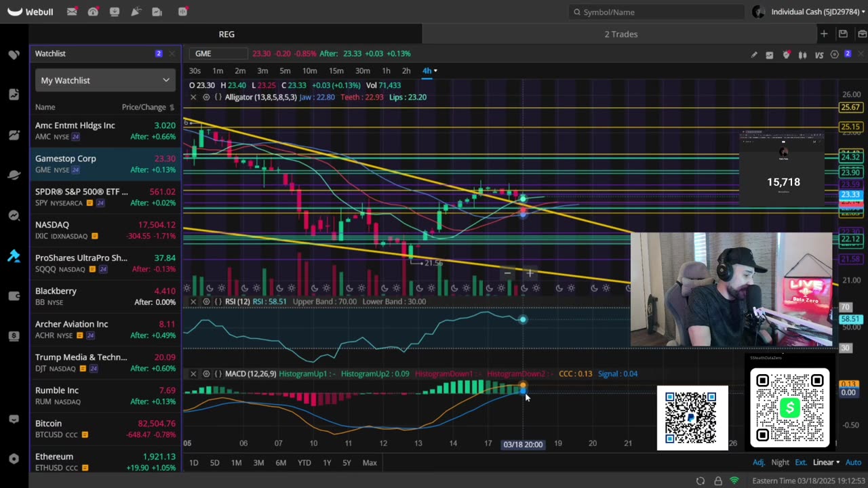Toggle Auto scale on chart

tap(854, 462)
